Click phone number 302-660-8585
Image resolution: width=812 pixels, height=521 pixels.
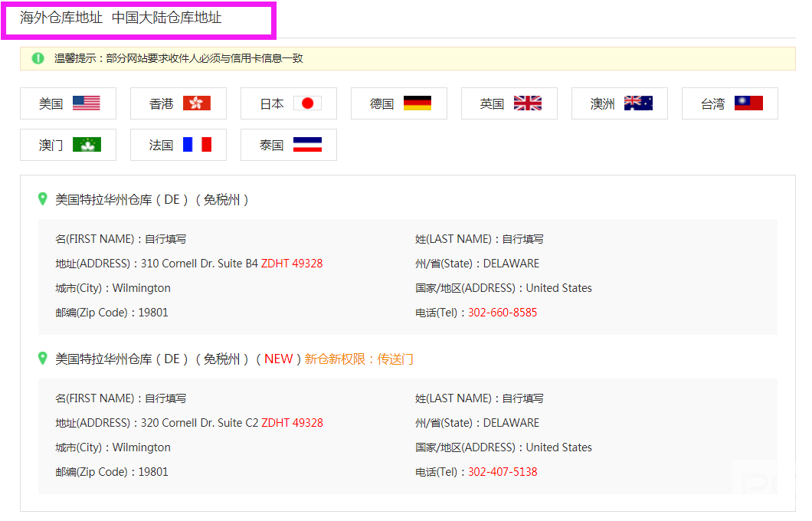(x=503, y=313)
